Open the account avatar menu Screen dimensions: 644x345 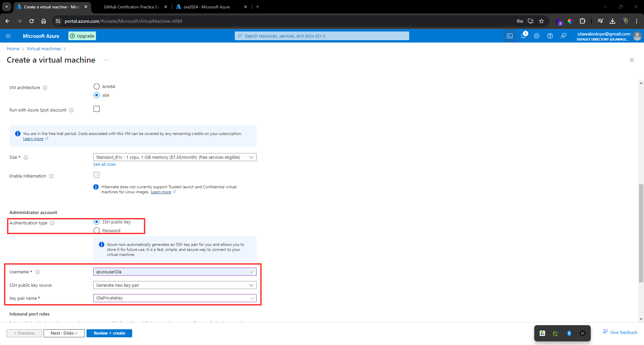[x=637, y=36]
